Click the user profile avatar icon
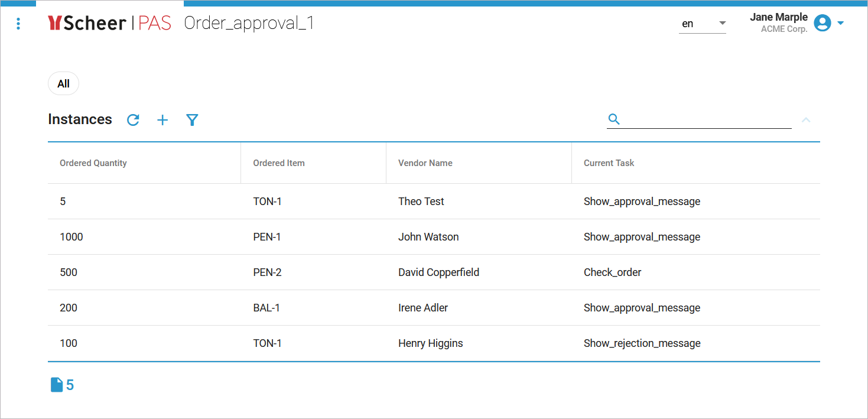This screenshot has height=419, width=868. click(822, 23)
